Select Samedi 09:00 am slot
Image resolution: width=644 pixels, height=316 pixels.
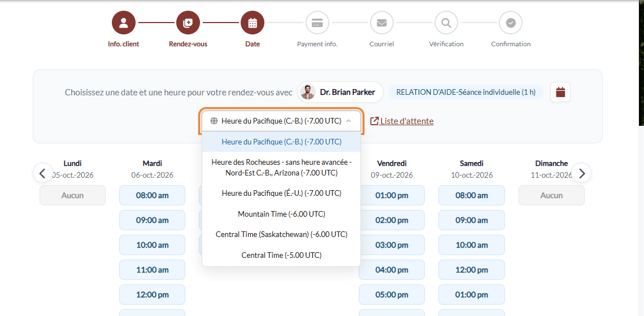472,221
